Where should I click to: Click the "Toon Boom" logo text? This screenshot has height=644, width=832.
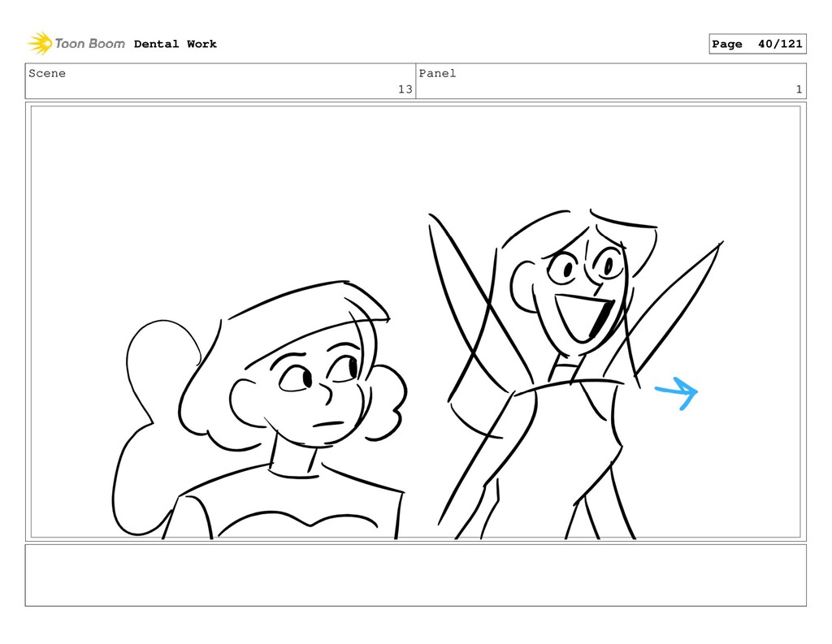89,44
